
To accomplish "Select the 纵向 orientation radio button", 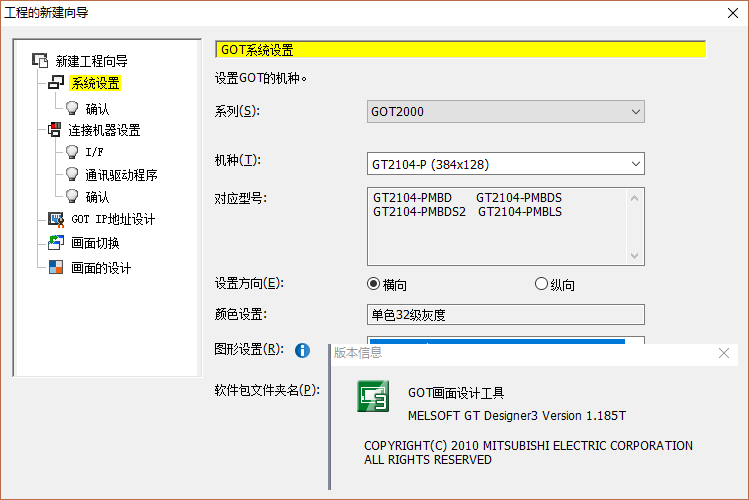I will 542,284.
